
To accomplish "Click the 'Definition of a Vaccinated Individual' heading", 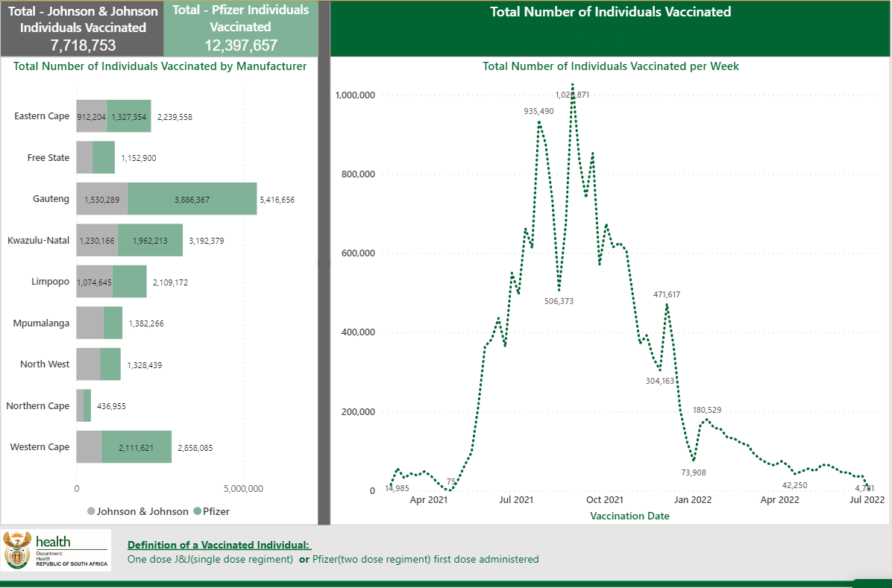I will pyautogui.click(x=219, y=545).
